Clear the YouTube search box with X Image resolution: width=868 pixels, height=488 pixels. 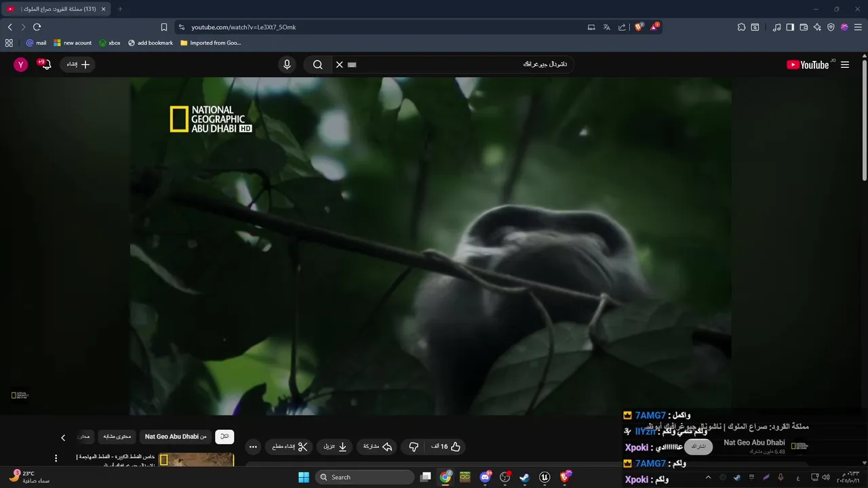pos(339,64)
